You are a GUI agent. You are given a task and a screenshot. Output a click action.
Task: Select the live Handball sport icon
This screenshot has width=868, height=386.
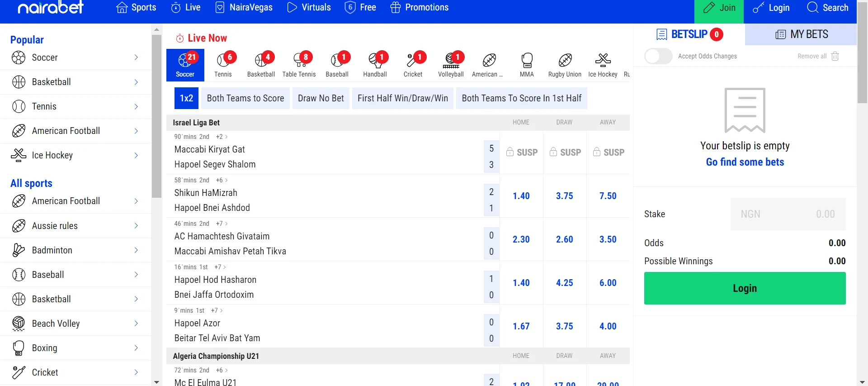click(x=375, y=65)
